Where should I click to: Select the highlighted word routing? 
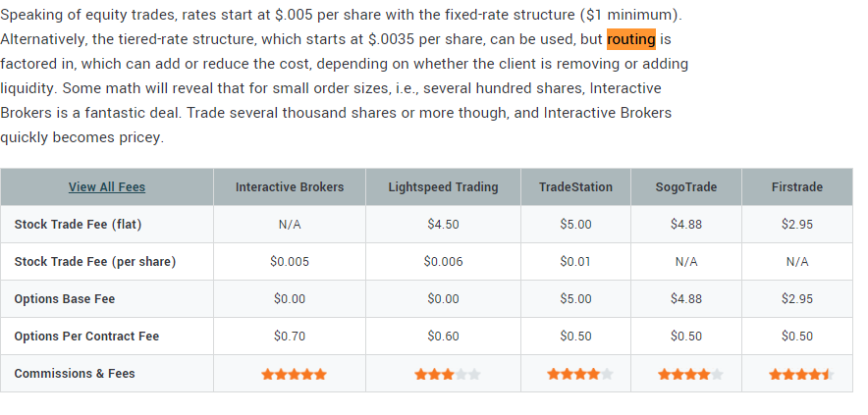click(631, 39)
